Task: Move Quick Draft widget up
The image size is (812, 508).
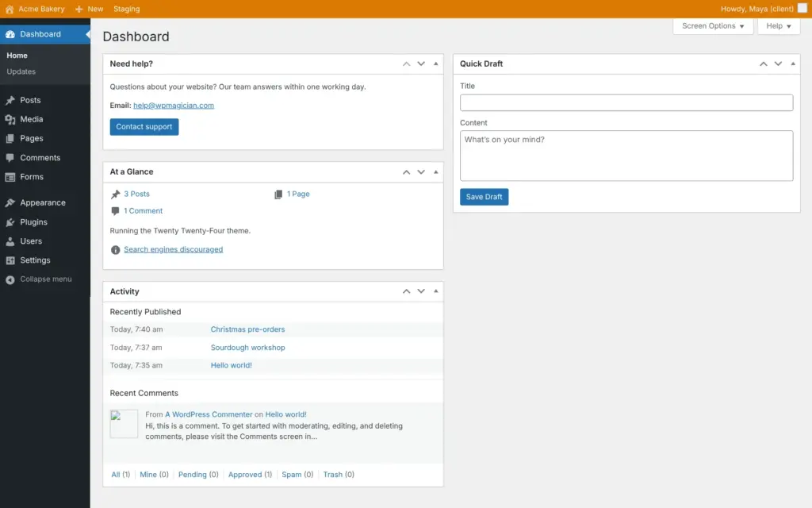Action: click(764, 63)
